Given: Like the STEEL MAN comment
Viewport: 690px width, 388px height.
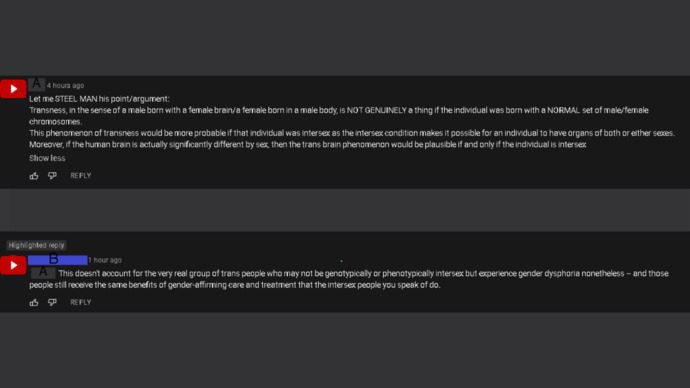Looking at the screenshot, I should click(x=34, y=176).
